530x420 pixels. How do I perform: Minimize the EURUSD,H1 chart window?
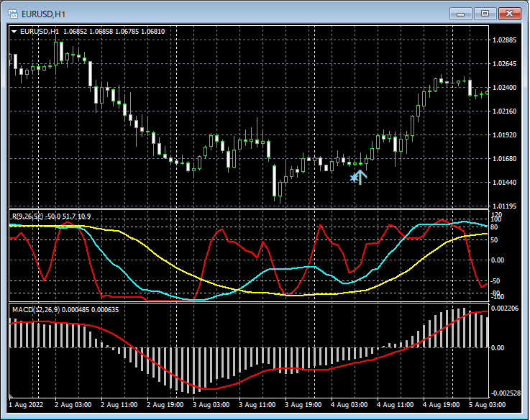click(461, 13)
